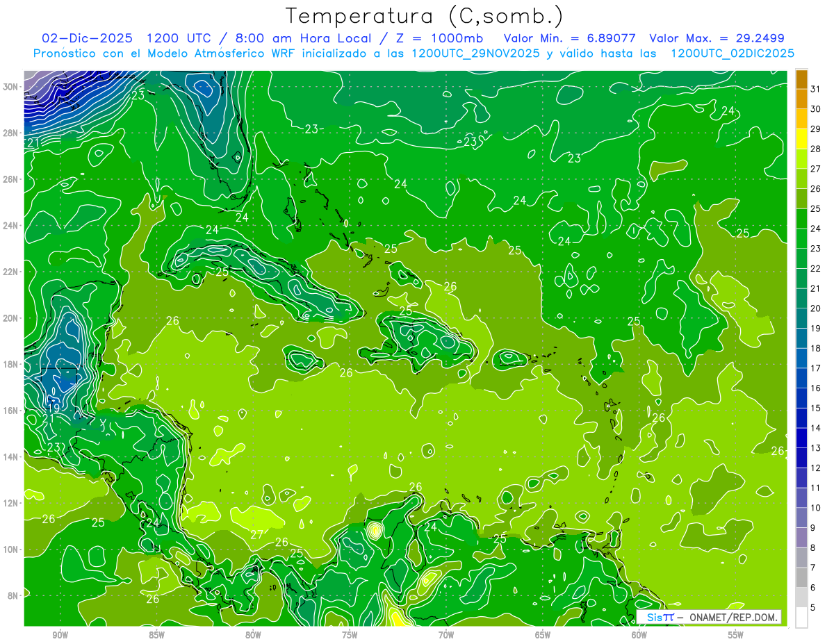Click "1200UTC_02DIC2025" valid-until time
Viewport: 834px width, 644px height.
[733, 53]
